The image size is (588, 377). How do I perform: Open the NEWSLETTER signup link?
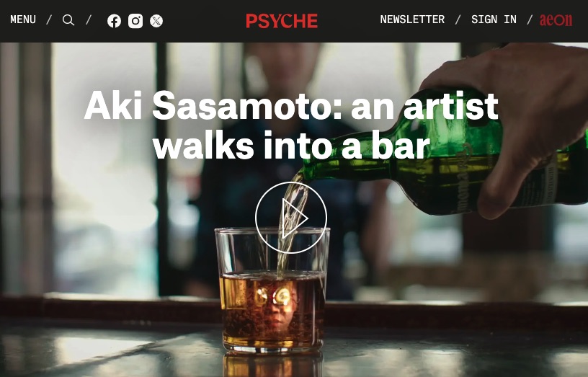point(412,19)
